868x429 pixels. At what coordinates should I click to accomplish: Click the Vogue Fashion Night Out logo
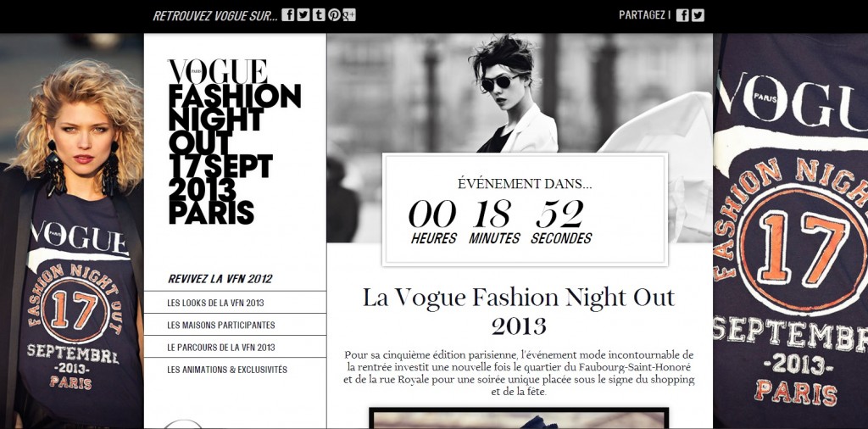234,142
